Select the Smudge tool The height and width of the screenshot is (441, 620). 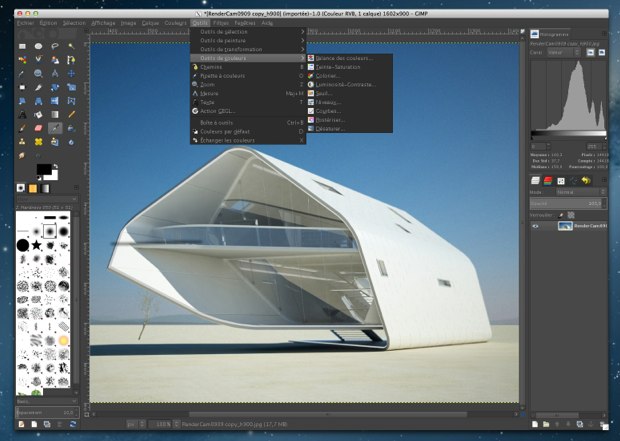22,155
